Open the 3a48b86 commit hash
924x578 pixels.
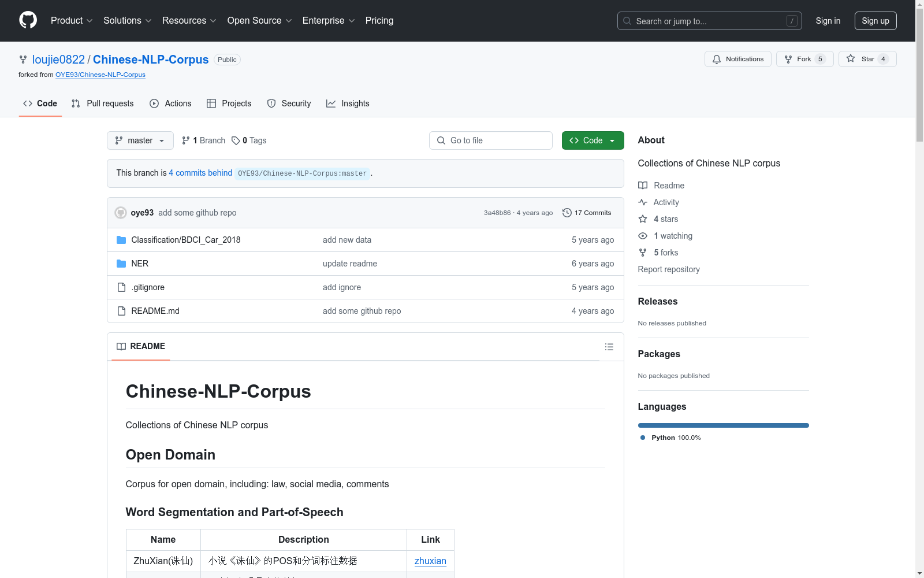point(497,213)
